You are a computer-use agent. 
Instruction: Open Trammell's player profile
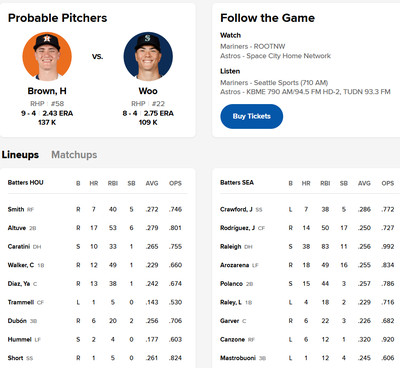click(21, 302)
